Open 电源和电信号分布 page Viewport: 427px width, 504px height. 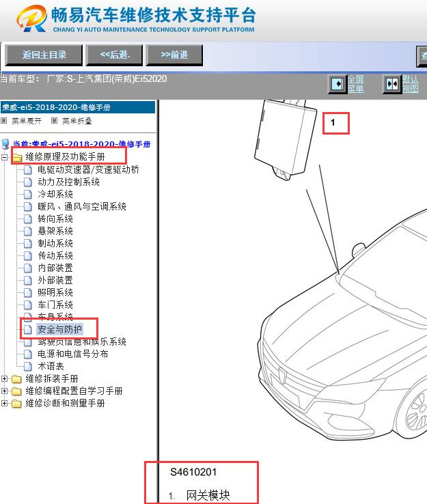click(72, 354)
